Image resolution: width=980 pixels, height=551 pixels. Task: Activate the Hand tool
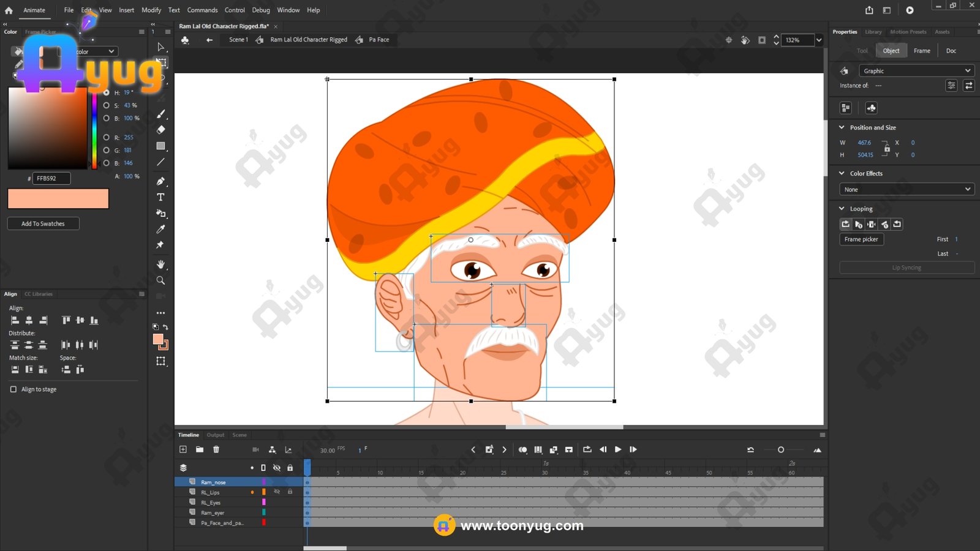point(160,264)
